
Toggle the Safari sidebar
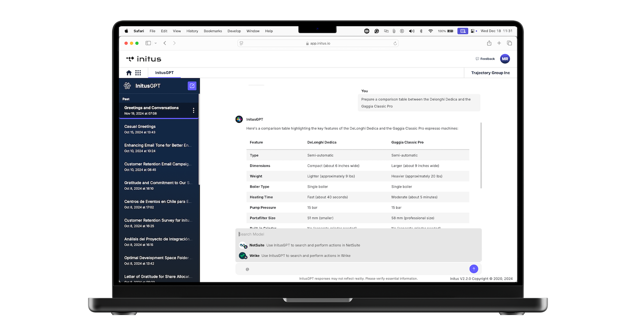[x=148, y=43]
